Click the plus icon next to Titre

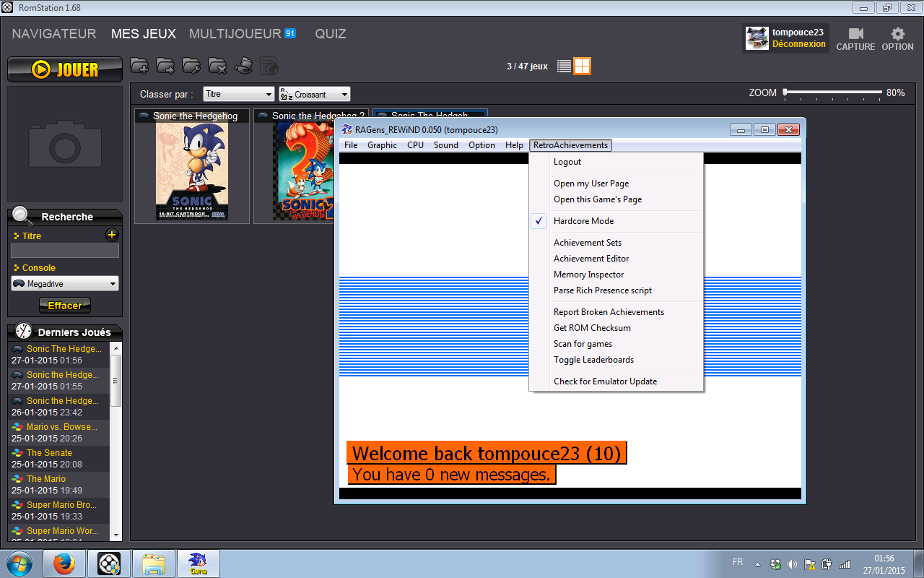coord(111,235)
